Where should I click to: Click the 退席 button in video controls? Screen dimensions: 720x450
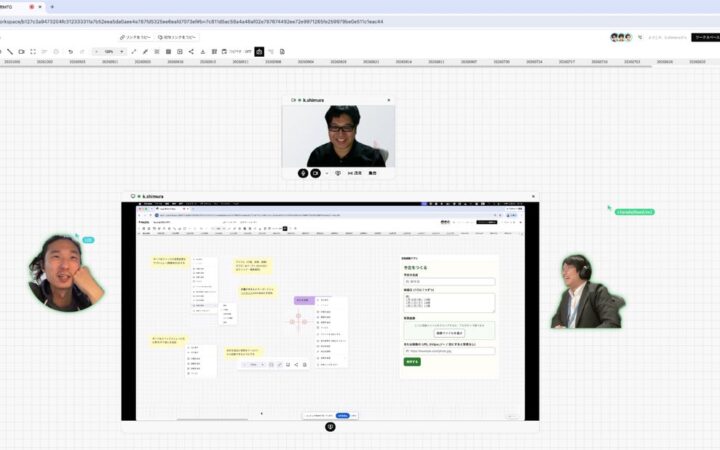[355, 173]
